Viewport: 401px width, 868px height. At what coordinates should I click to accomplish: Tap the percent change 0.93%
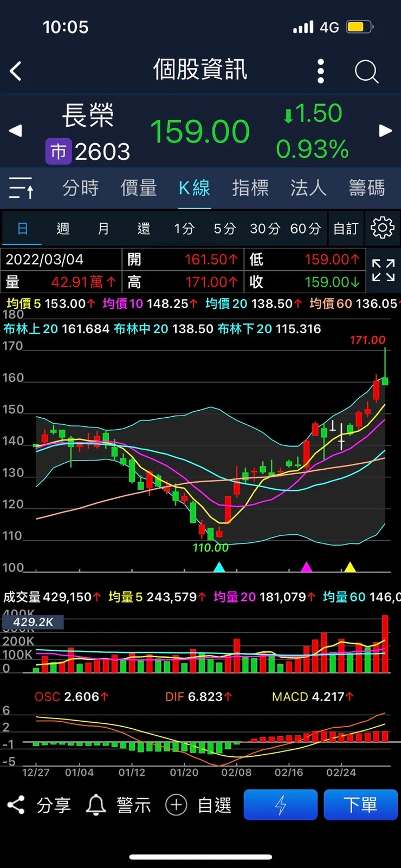click(x=312, y=149)
